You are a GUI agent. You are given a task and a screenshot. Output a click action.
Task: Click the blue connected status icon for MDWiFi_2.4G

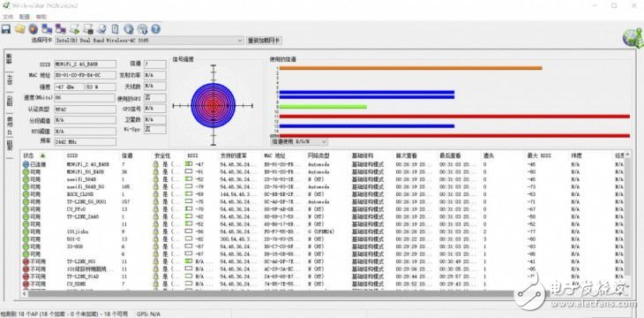pos(26,164)
